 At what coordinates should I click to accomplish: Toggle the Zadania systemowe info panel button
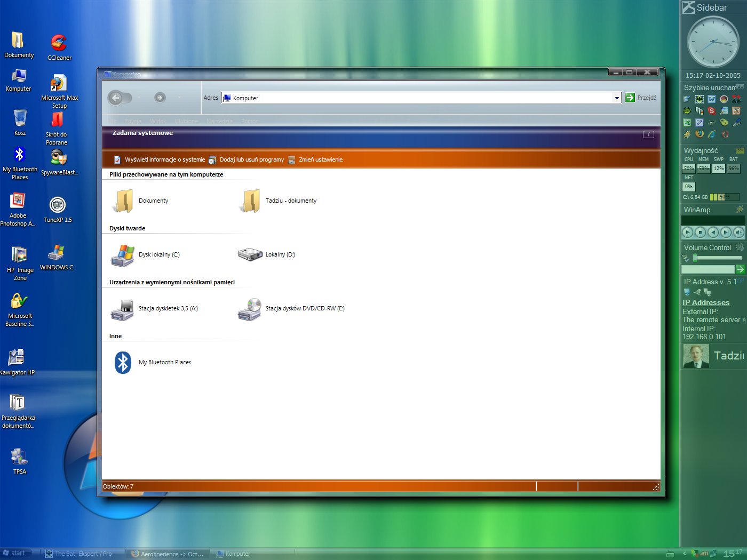(x=648, y=134)
